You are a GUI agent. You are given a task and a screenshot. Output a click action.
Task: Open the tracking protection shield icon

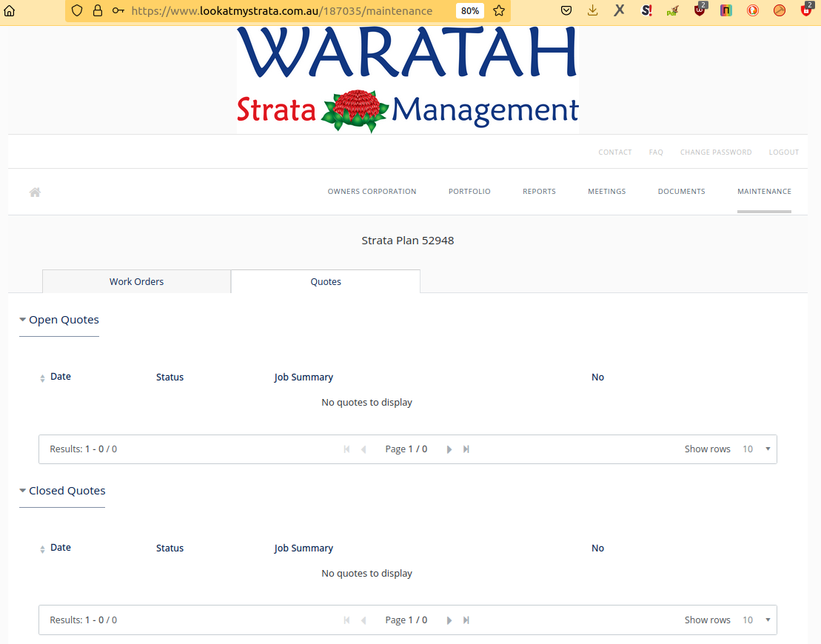point(77,10)
